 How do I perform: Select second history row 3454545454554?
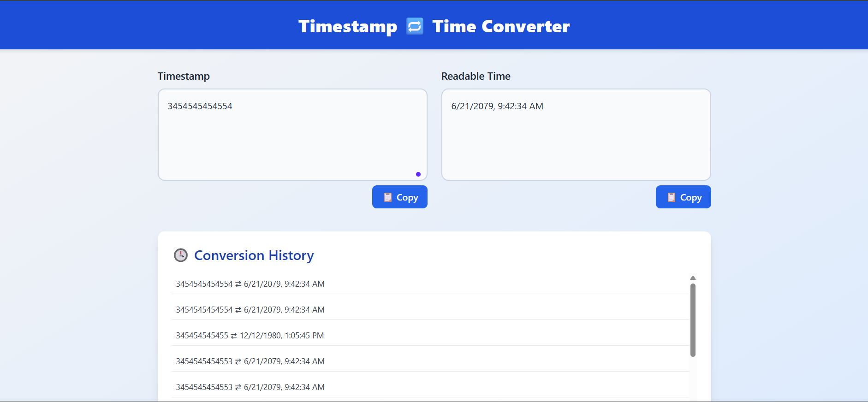[x=430, y=310]
